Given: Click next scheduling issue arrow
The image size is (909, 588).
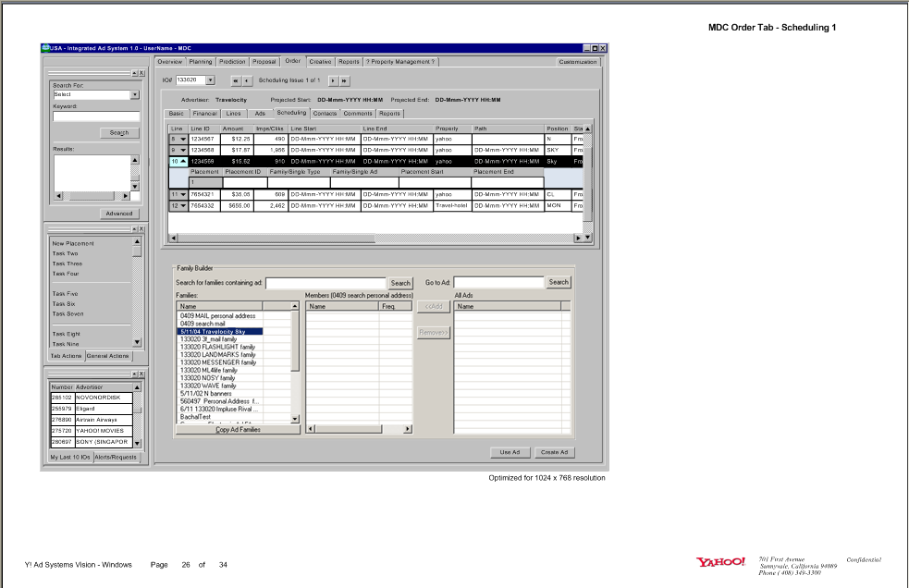Looking at the screenshot, I should click(333, 80).
